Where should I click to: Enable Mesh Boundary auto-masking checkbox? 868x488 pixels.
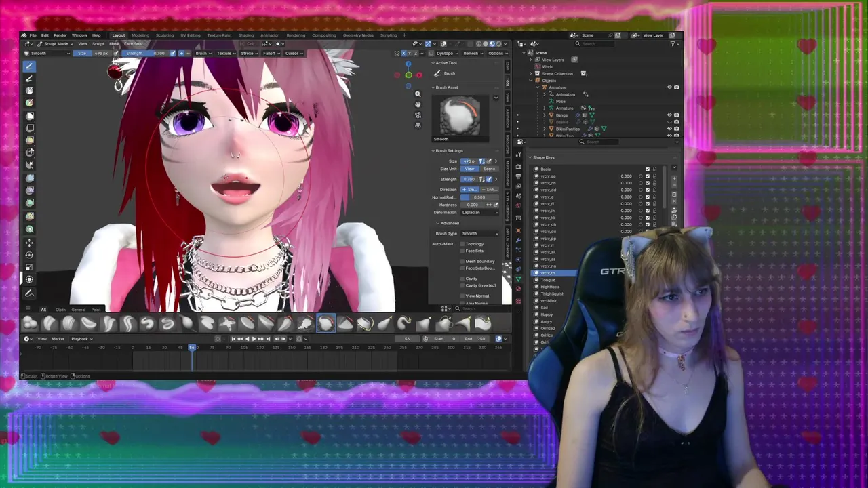click(x=462, y=261)
